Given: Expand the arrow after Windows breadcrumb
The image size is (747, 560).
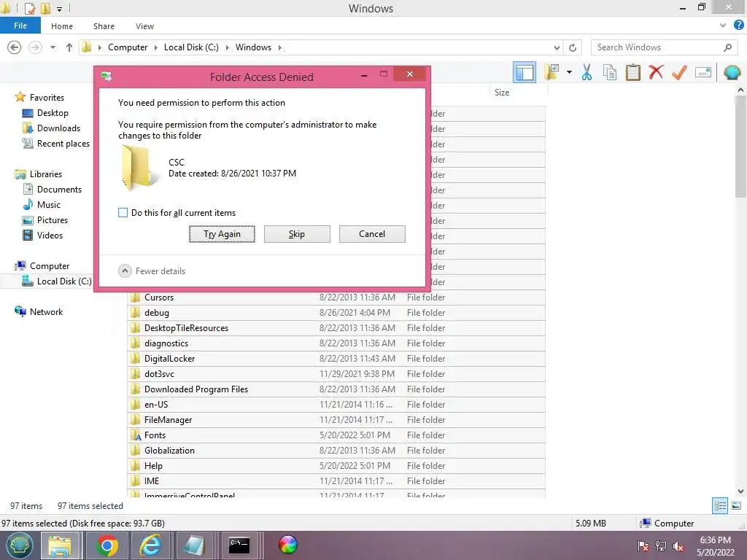Looking at the screenshot, I should click(x=279, y=47).
